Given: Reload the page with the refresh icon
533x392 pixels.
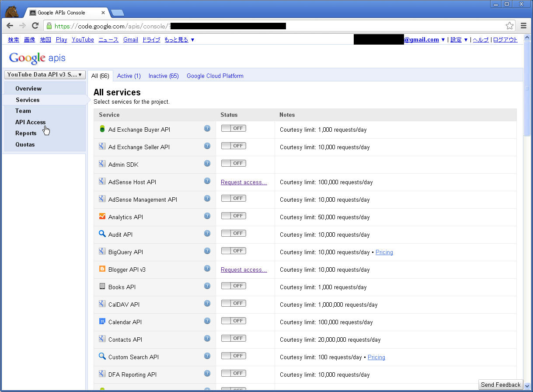Looking at the screenshot, I should click(35, 26).
